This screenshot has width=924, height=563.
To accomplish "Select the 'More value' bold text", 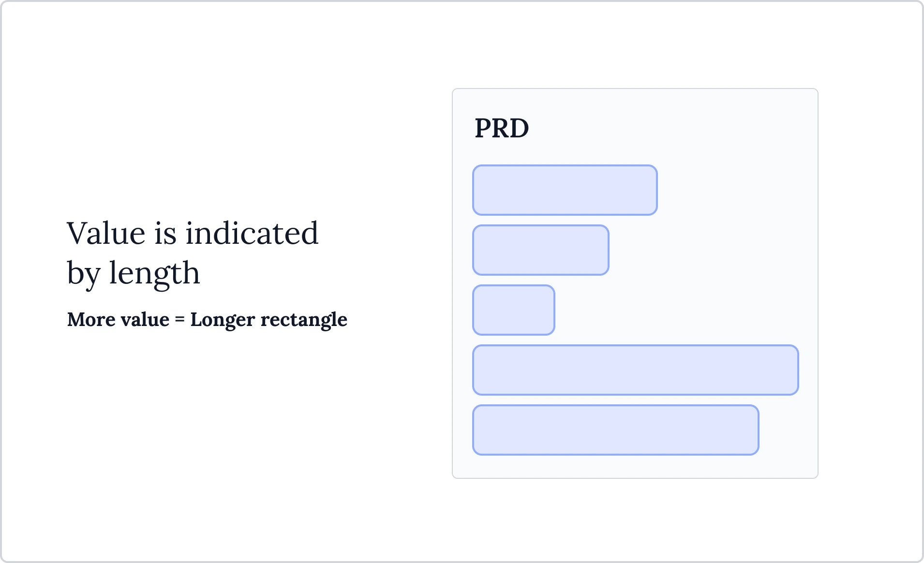I will [118, 319].
